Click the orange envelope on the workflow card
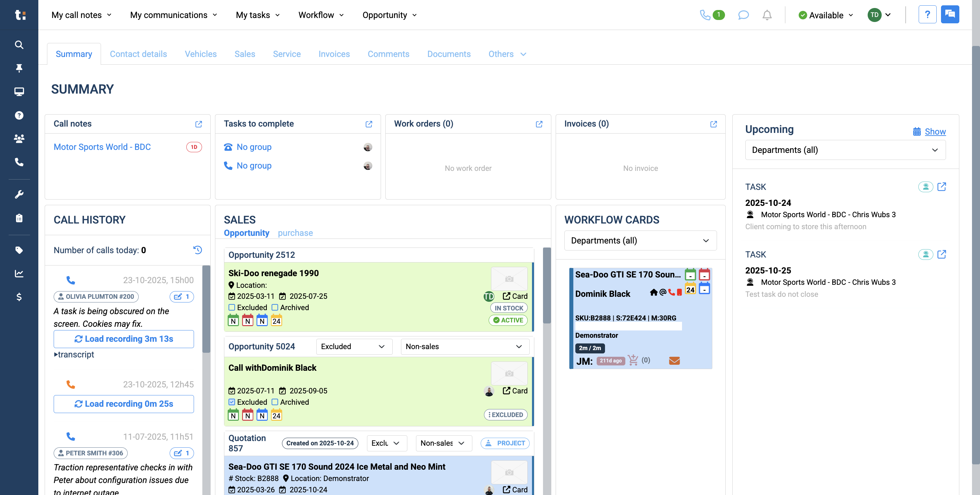Viewport: 980px width, 495px height. point(674,360)
